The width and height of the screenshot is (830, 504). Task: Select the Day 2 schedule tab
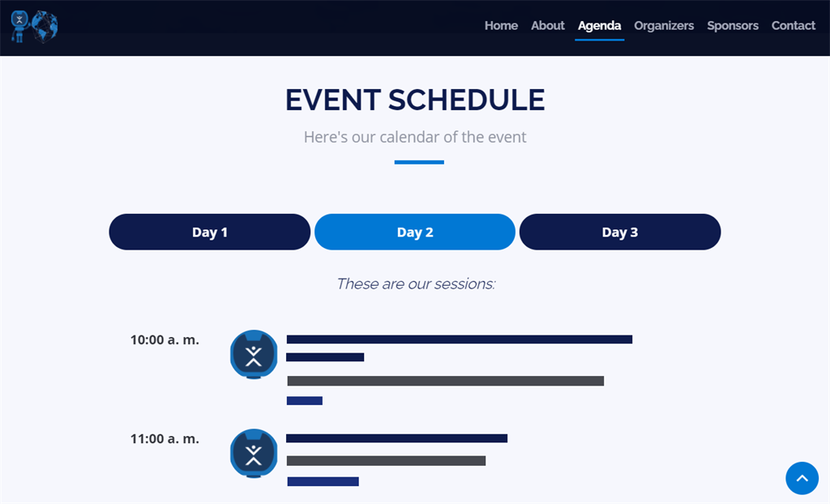pyautogui.click(x=414, y=232)
